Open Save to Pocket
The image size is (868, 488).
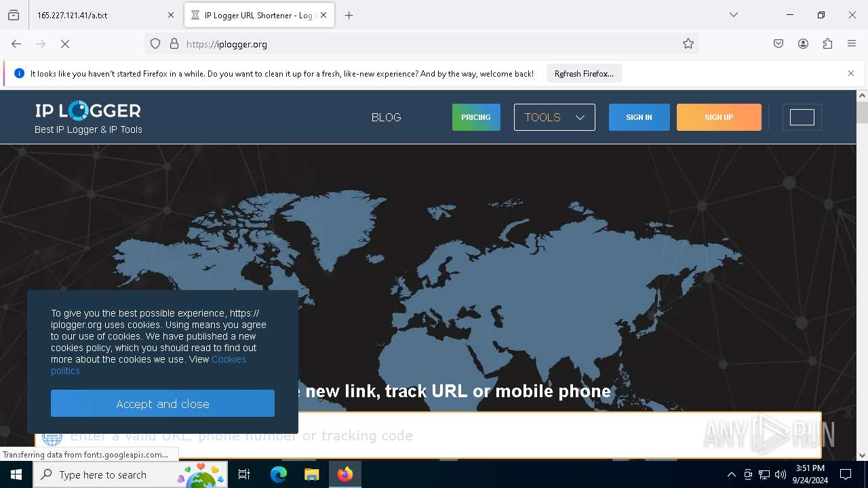778,44
